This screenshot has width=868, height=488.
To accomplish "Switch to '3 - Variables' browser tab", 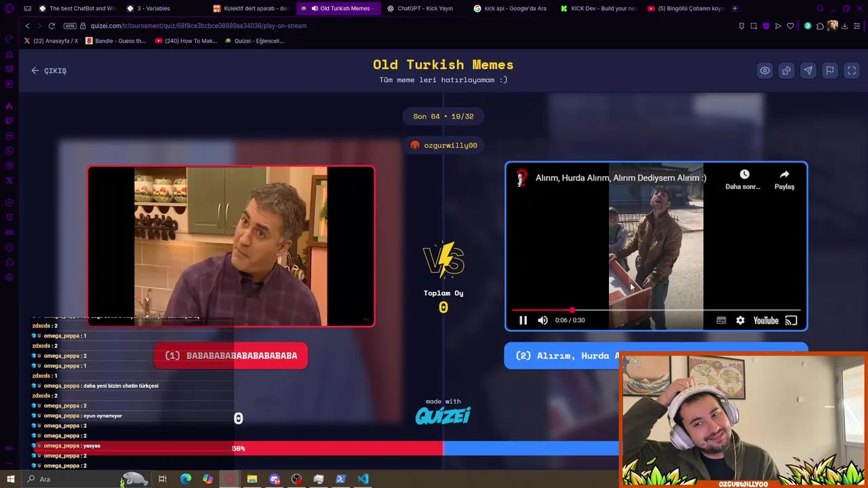I will coord(153,8).
